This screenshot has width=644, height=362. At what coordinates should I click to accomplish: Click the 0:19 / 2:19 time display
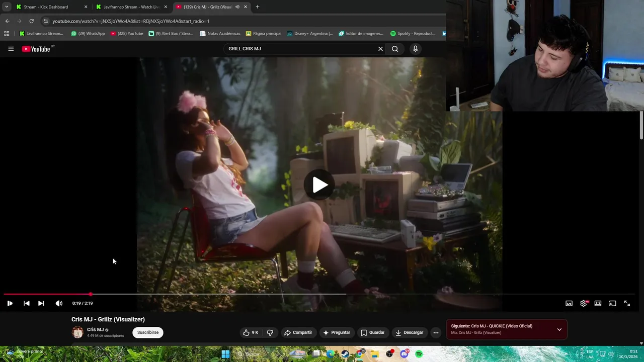[83, 303]
